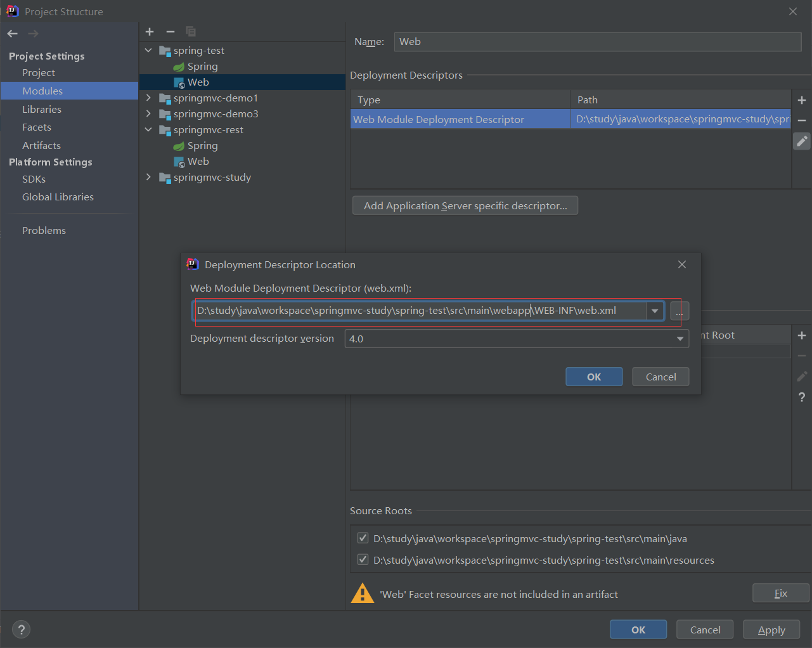Screen dimensions: 812x648
Task: Cancel the Deployment Descriptor Location dialog
Action: (661, 377)
